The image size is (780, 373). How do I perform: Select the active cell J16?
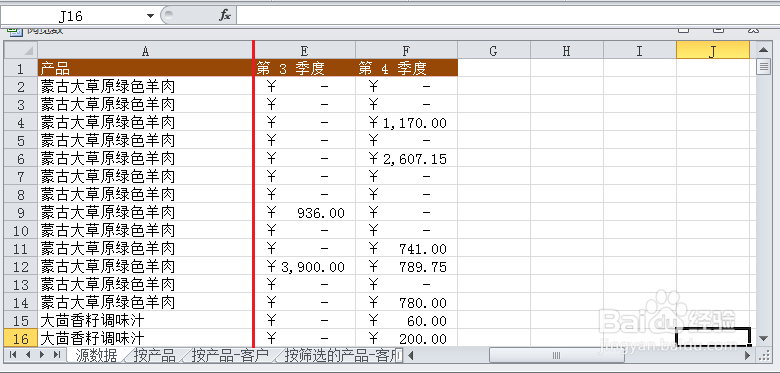(x=713, y=337)
